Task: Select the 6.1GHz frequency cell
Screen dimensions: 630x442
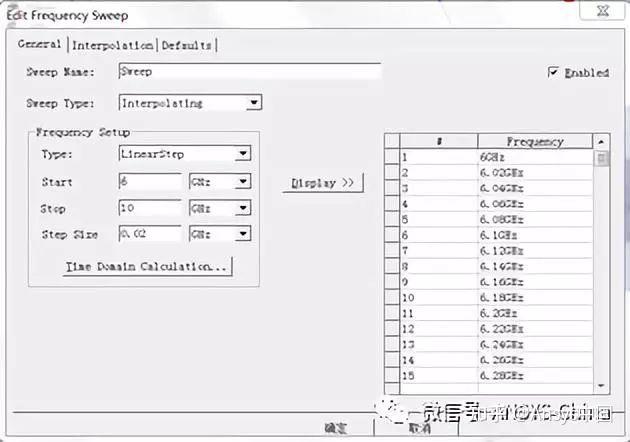Action: point(535,235)
